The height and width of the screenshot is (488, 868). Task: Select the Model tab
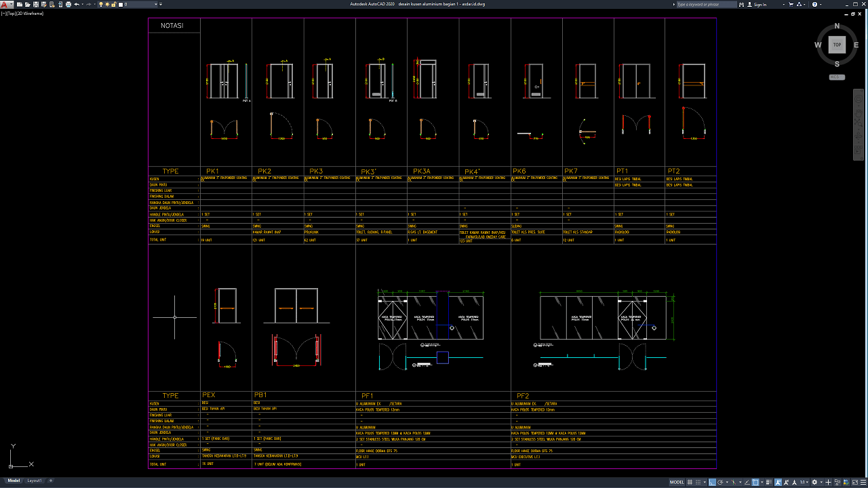(x=14, y=481)
